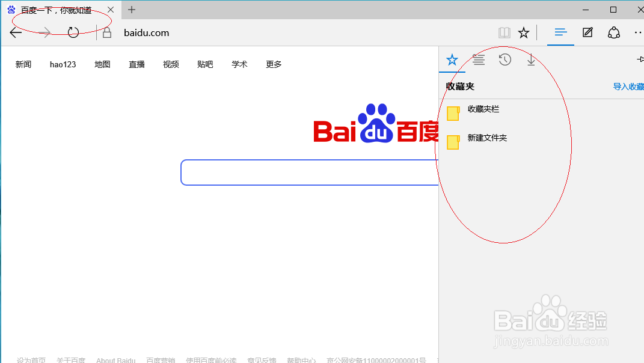Image resolution: width=644 pixels, height=363 pixels.
Task: Open the 地图 link
Action: pos(102,64)
